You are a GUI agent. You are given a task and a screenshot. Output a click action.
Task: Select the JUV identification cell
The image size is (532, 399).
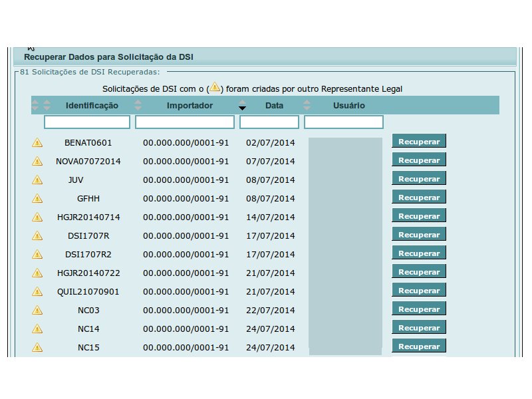click(76, 180)
